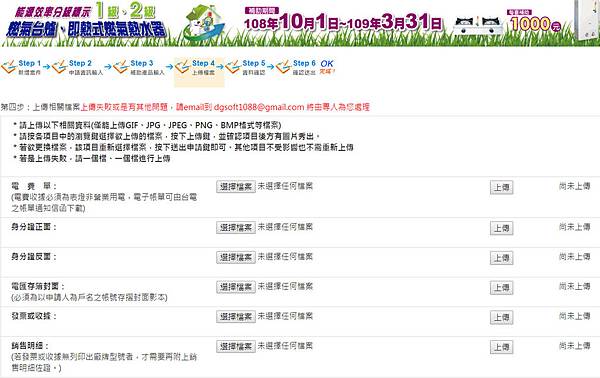Click 尚未上傳 status in 身分證反面 row
Screen dimensions: 600x378
click(574, 257)
